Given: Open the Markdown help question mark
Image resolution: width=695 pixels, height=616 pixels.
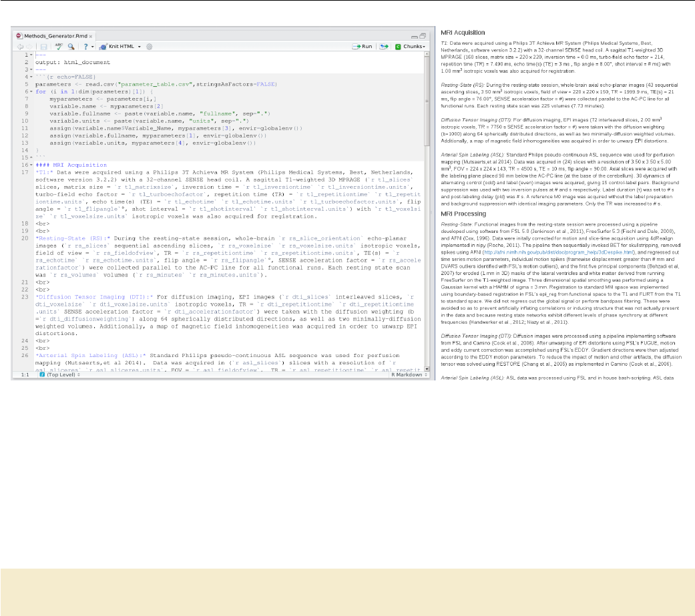Looking at the screenshot, I should click(x=85, y=47).
